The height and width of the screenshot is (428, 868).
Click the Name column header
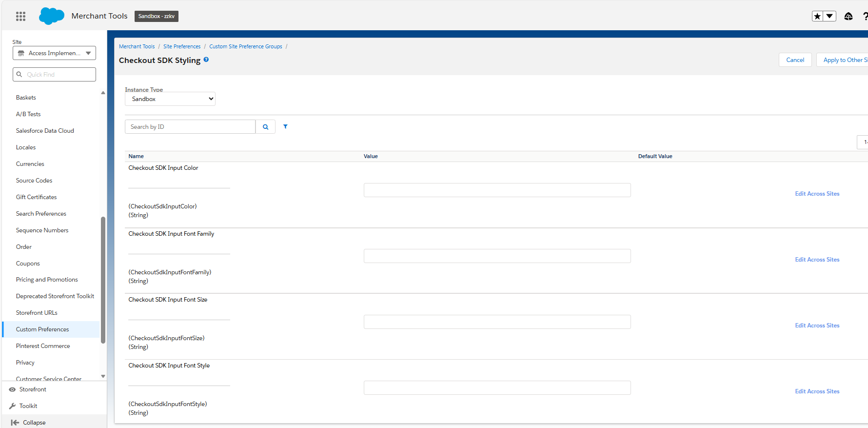click(136, 156)
